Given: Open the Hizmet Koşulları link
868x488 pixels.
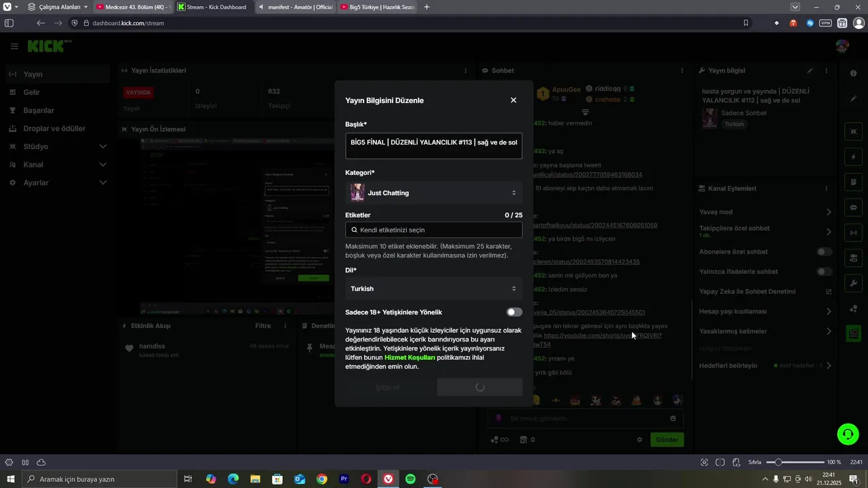Looking at the screenshot, I should 410,357.
